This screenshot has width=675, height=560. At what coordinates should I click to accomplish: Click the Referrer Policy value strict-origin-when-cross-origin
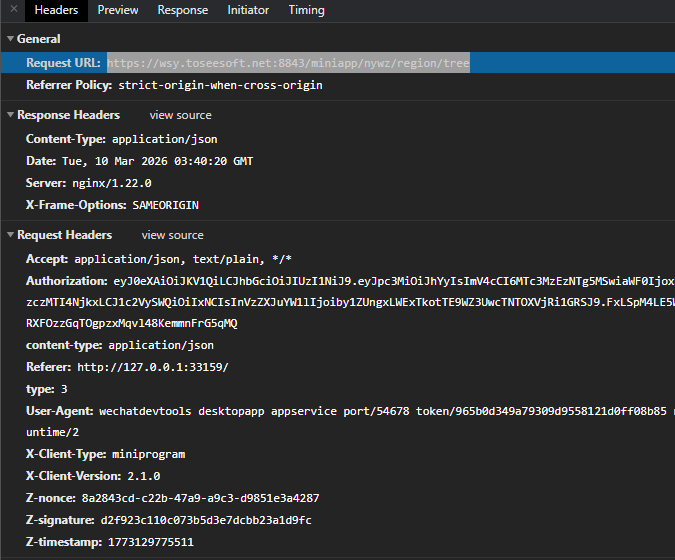coord(220,85)
